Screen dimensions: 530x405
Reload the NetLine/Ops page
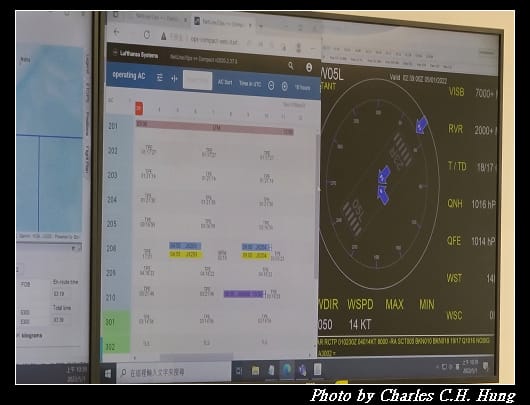pos(147,34)
